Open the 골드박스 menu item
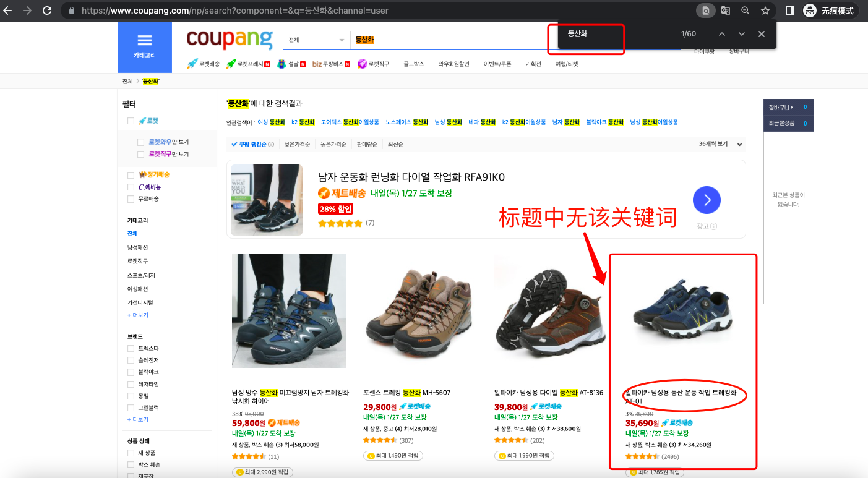Viewport: 868px width, 478px height. (414, 64)
